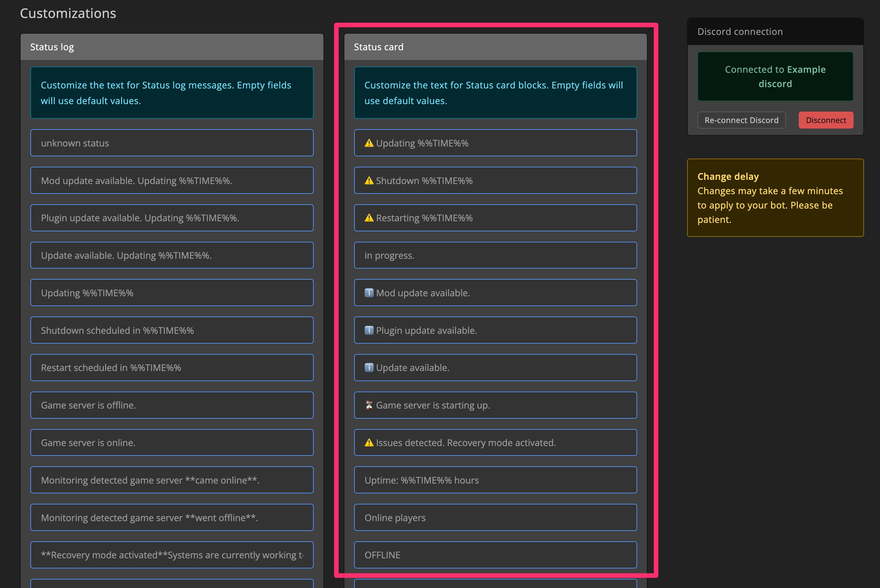Click the hourglass icon beside Game server is starting up
Viewport: 880px width, 588px height.
tap(369, 405)
